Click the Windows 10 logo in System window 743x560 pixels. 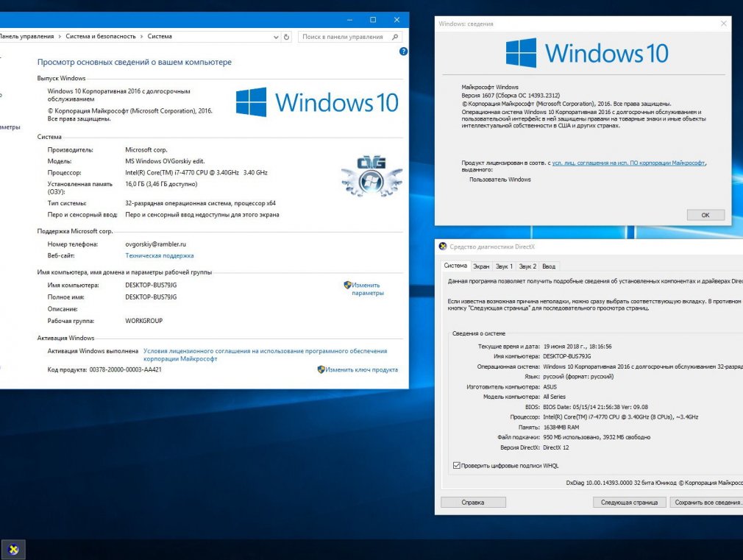click(317, 102)
